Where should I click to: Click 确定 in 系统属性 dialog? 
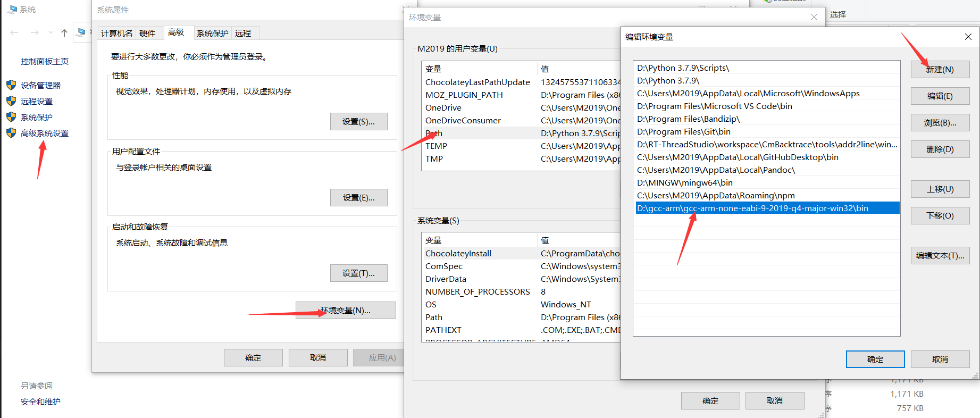(x=253, y=357)
